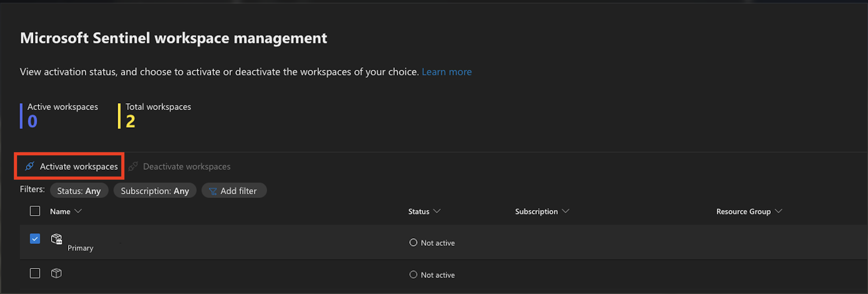Click the Activate workspaces plug icon

(30, 166)
